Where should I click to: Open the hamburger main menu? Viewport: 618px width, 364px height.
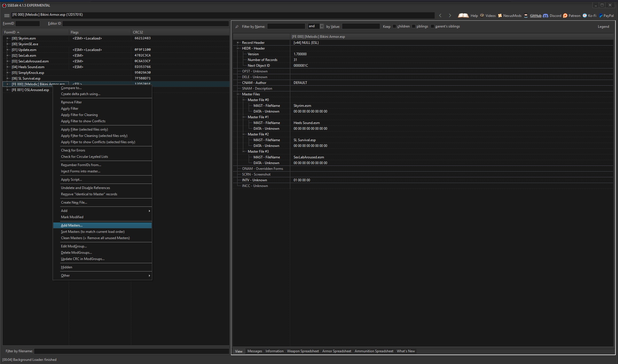coord(7,15)
